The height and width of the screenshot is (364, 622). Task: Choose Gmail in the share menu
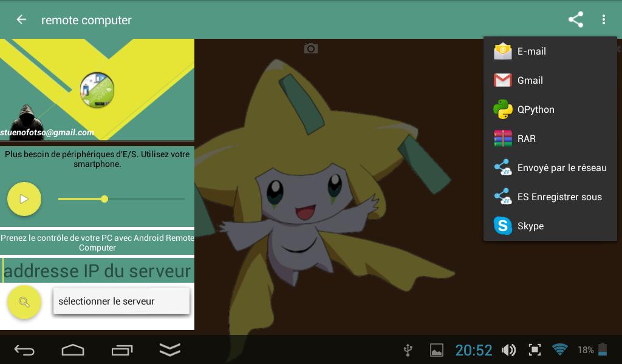click(550, 81)
